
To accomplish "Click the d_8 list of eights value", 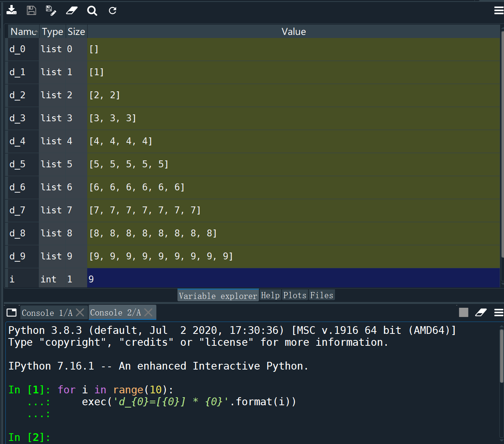I will click(x=293, y=233).
